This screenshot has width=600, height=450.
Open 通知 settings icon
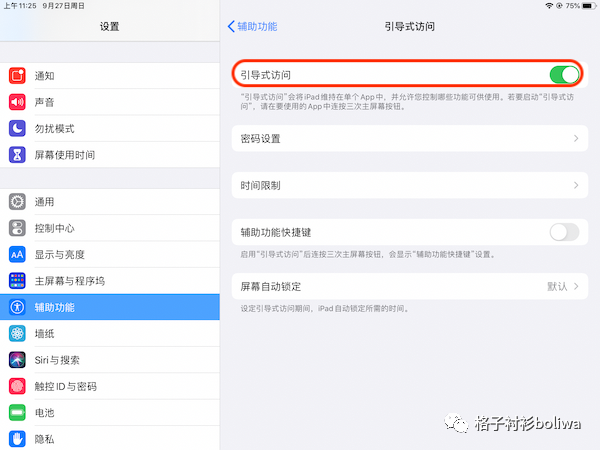[x=17, y=76]
